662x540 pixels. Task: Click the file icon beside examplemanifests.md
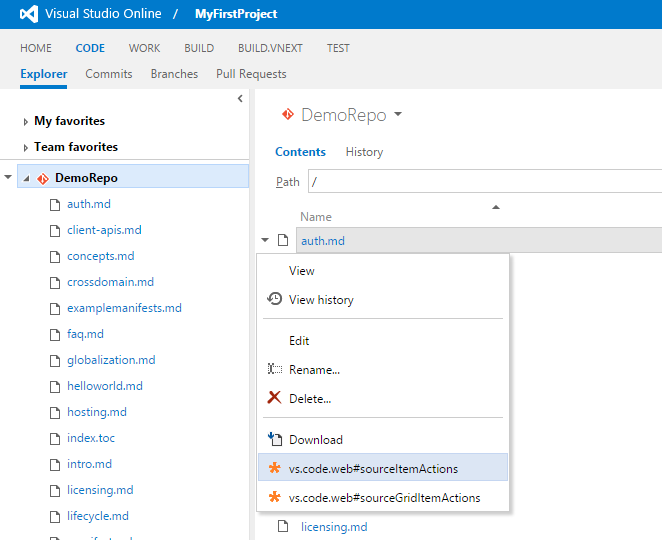point(55,309)
